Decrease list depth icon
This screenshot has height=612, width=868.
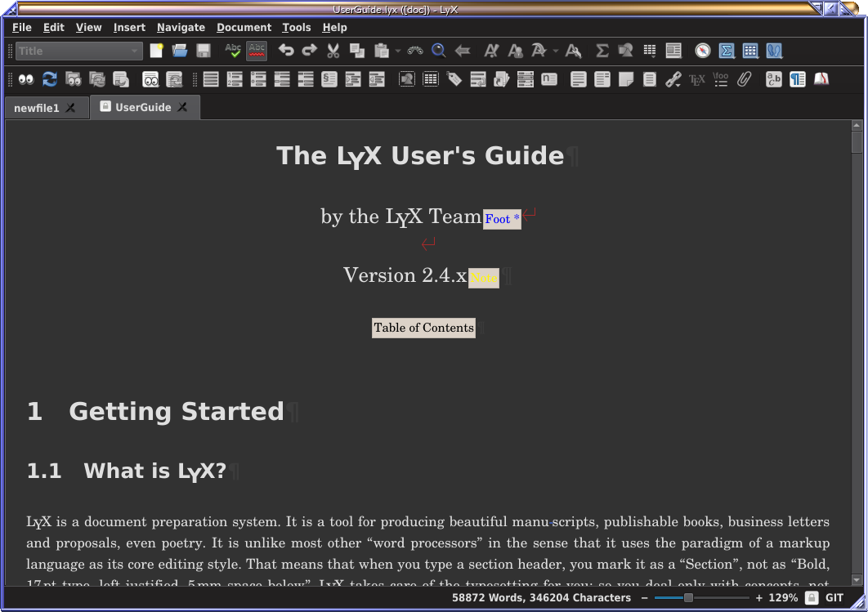(x=377, y=79)
